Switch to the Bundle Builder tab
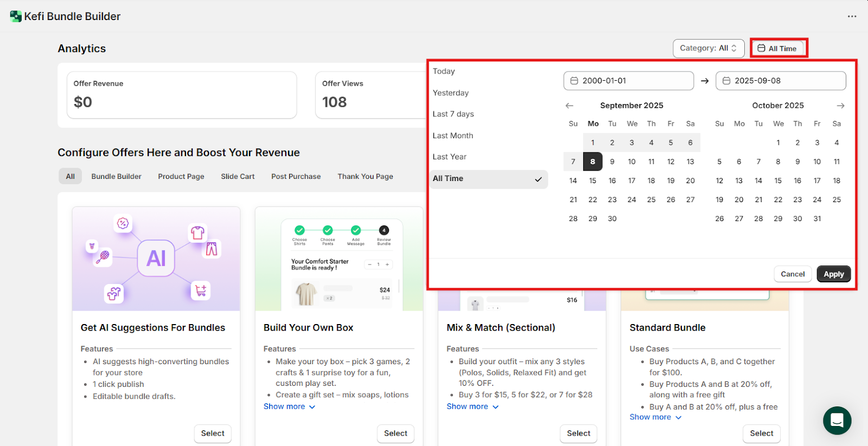868x446 pixels. (x=116, y=177)
